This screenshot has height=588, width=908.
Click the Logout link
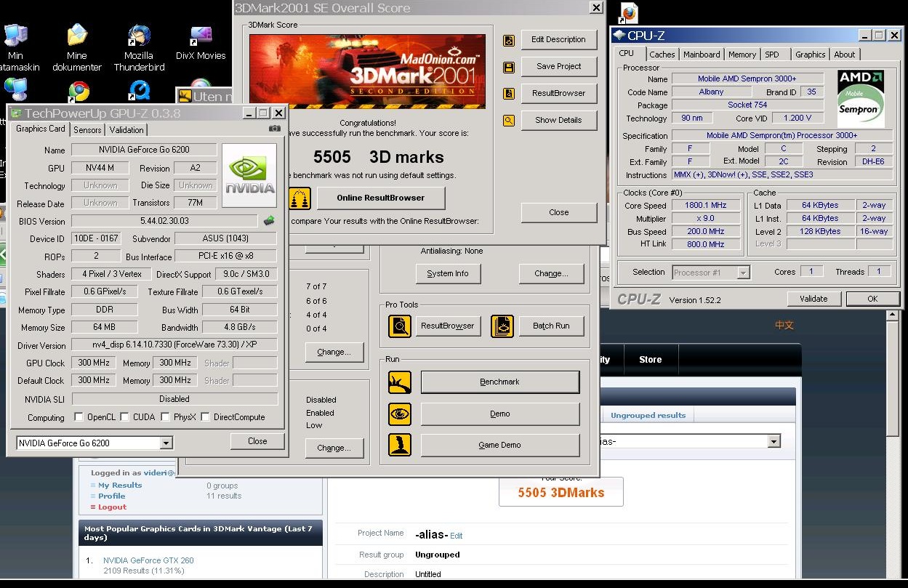point(112,507)
